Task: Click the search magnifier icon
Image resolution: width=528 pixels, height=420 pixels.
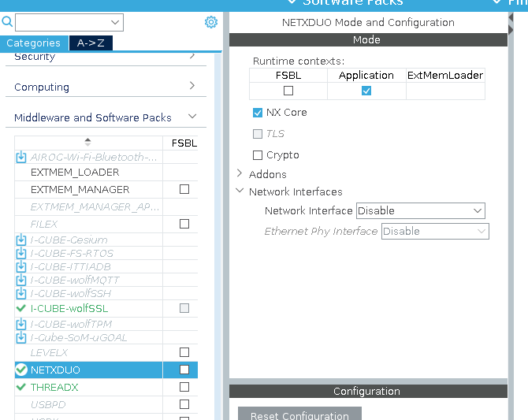Action: point(7,21)
